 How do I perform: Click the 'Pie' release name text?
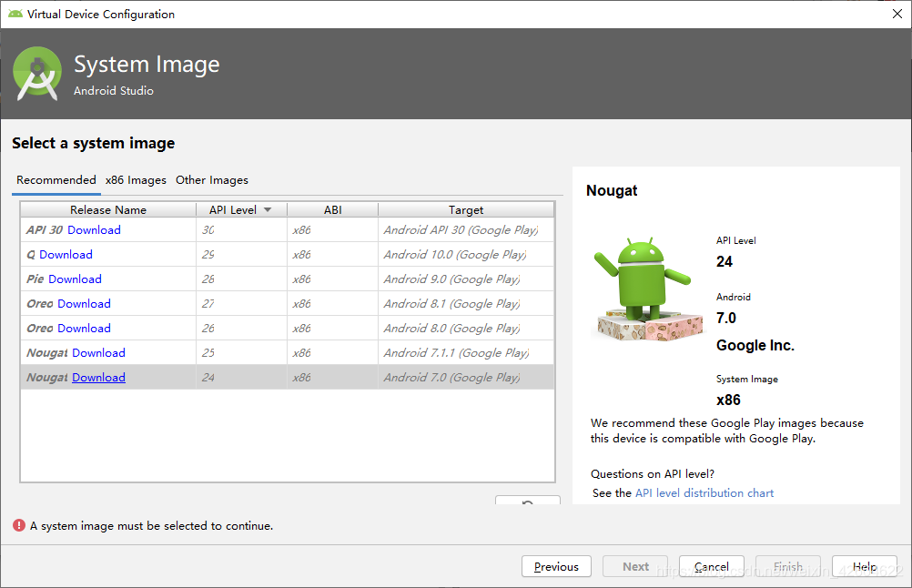pyautogui.click(x=35, y=279)
